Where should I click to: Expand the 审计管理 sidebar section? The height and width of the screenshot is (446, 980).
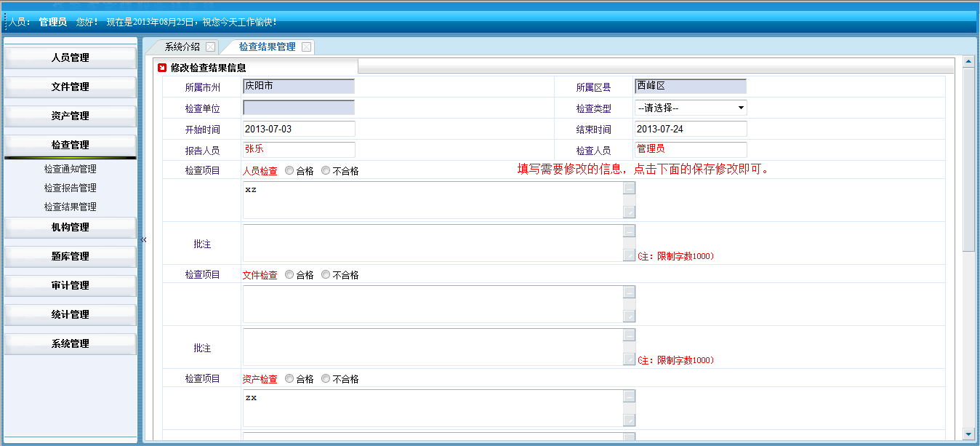point(71,286)
